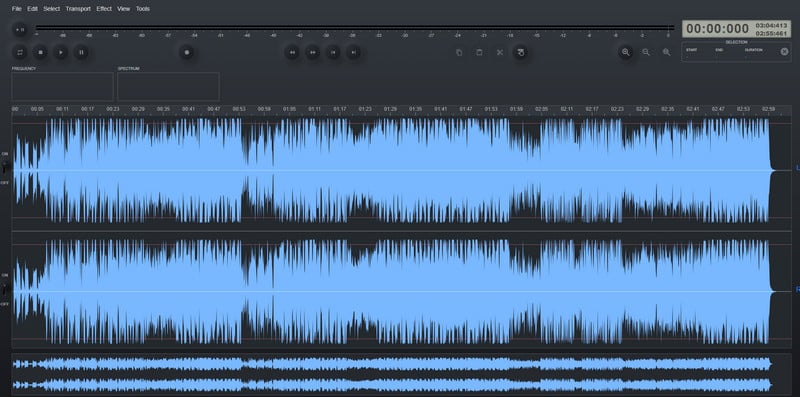800x397 pixels.
Task: Click the 01:17 timeline marker
Action: (340, 109)
